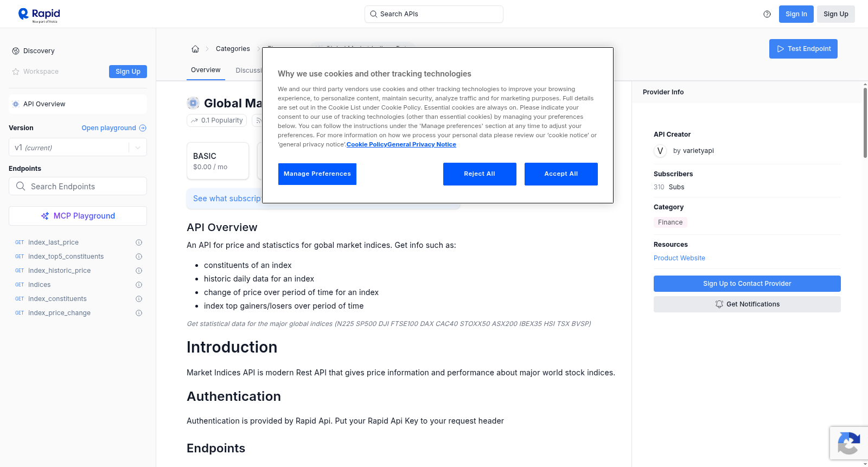Switch to the Overview tab
This screenshot has height=467, width=868.
(x=206, y=70)
